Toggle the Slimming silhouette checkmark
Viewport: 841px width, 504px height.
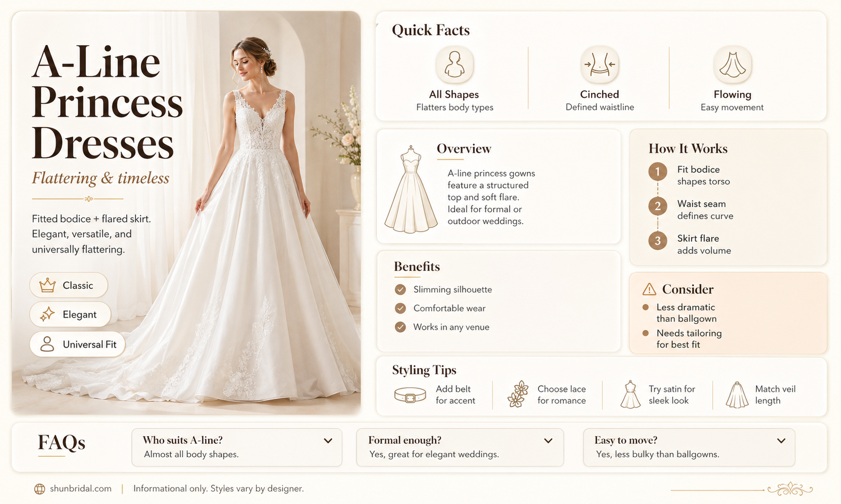click(x=401, y=290)
